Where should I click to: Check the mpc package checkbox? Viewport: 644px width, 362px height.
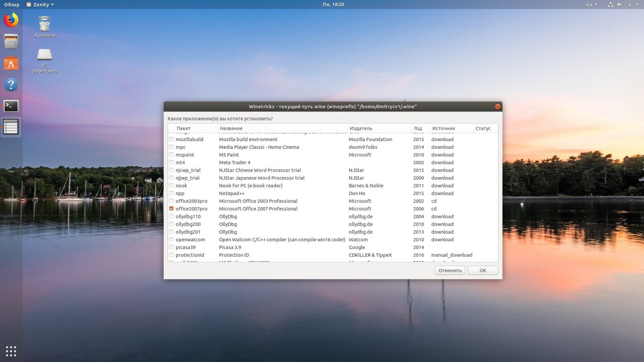pos(171,147)
